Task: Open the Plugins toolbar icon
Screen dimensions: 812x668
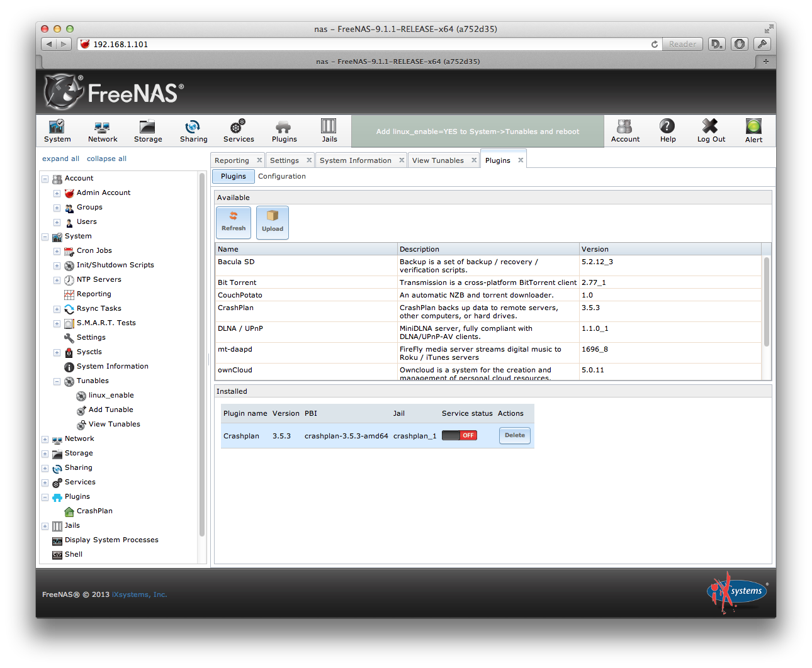Action: tap(284, 131)
